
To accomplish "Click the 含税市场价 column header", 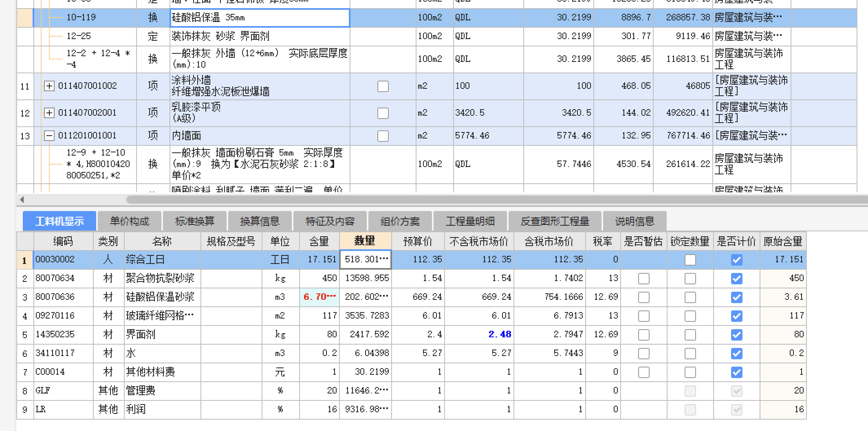I will [549, 242].
